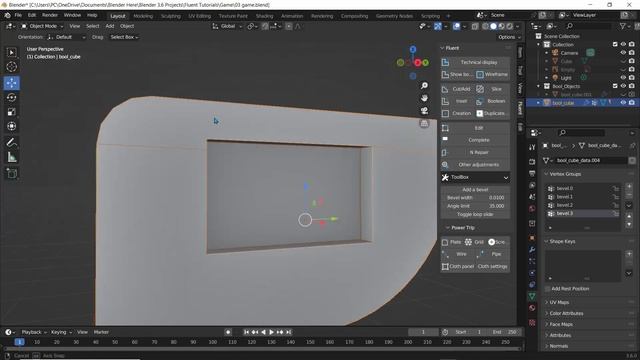This screenshot has width=640, height=360.
Task: Click the Complete button in Fluent
Action: click(475, 140)
